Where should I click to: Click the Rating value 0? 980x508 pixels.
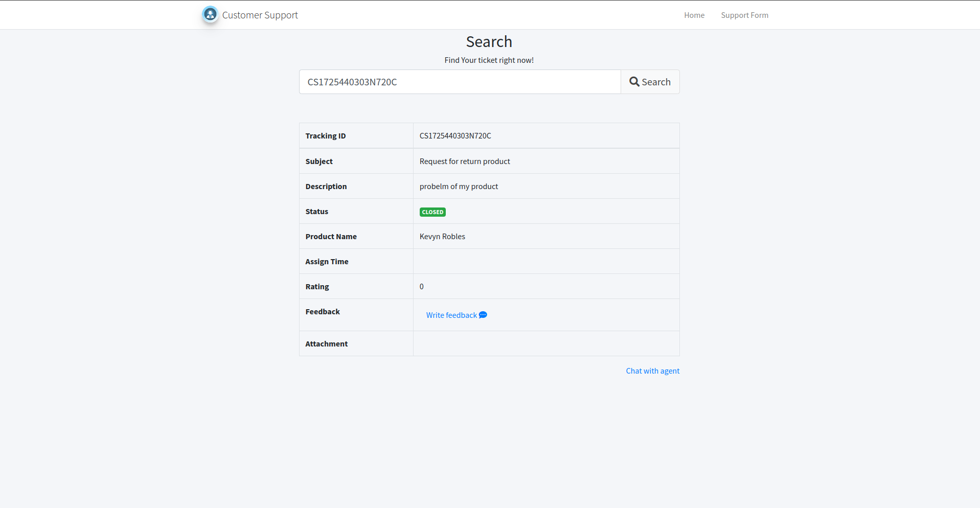click(422, 287)
